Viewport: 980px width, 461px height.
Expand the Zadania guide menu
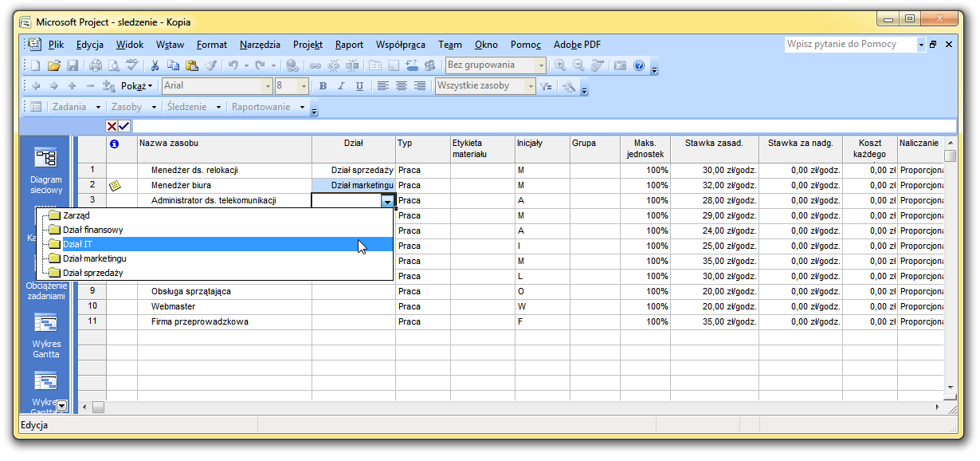pyautogui.click(x=76, y=107)
